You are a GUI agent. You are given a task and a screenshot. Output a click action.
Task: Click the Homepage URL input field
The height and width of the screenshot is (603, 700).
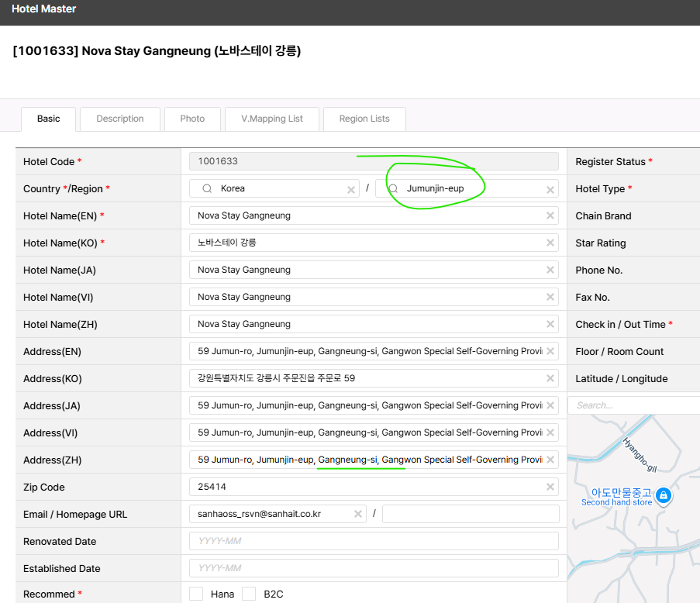coord(470,514)
